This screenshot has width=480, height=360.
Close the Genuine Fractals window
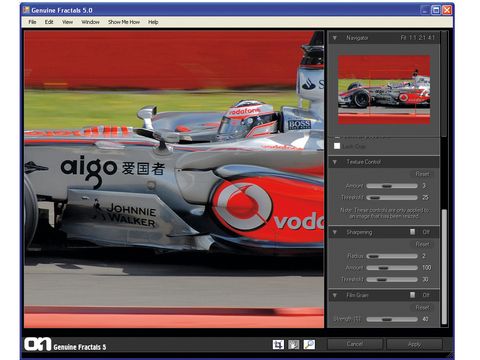447,10
